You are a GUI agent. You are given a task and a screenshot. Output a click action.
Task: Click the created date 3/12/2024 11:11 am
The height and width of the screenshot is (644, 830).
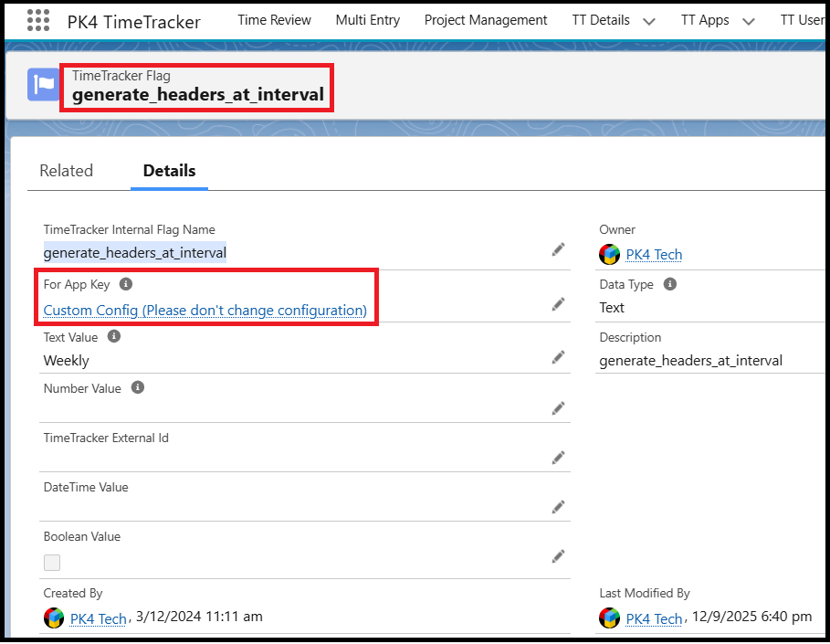199,617
